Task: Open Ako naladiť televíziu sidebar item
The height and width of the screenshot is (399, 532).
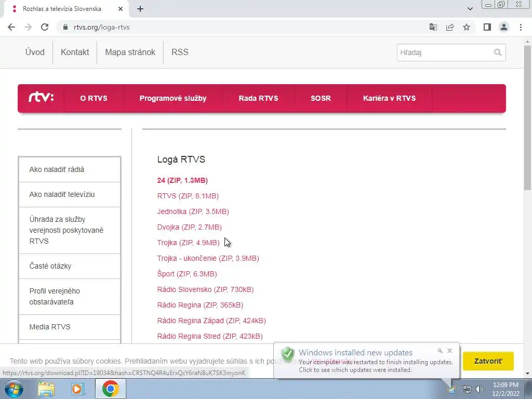Action: click(70, 195)
